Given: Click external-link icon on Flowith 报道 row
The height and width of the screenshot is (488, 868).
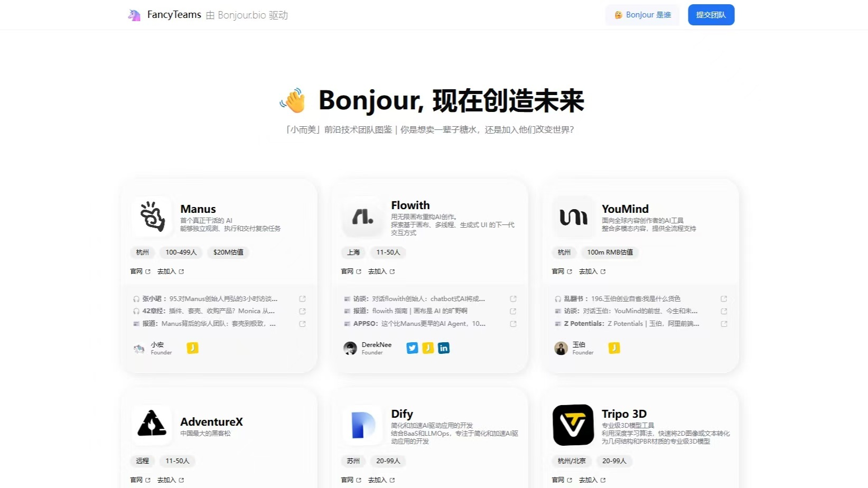Looking at the screenshot, I should pos(513,312).
